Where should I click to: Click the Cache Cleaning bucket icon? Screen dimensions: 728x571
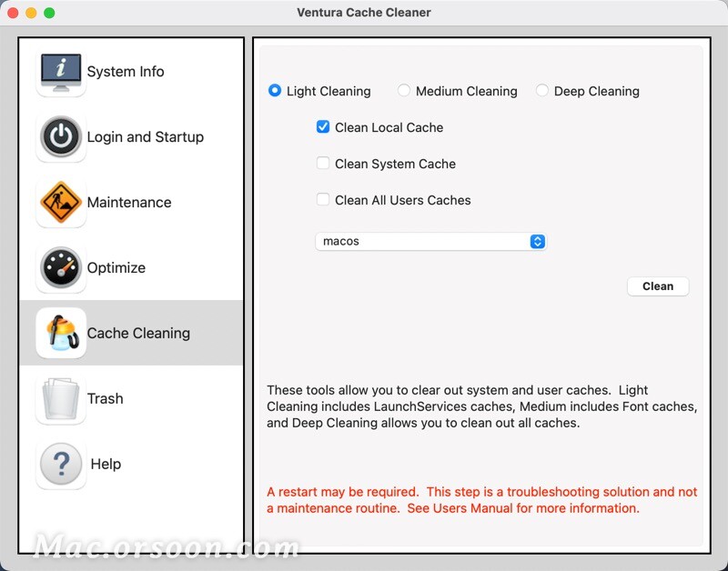tap(60, 333)
